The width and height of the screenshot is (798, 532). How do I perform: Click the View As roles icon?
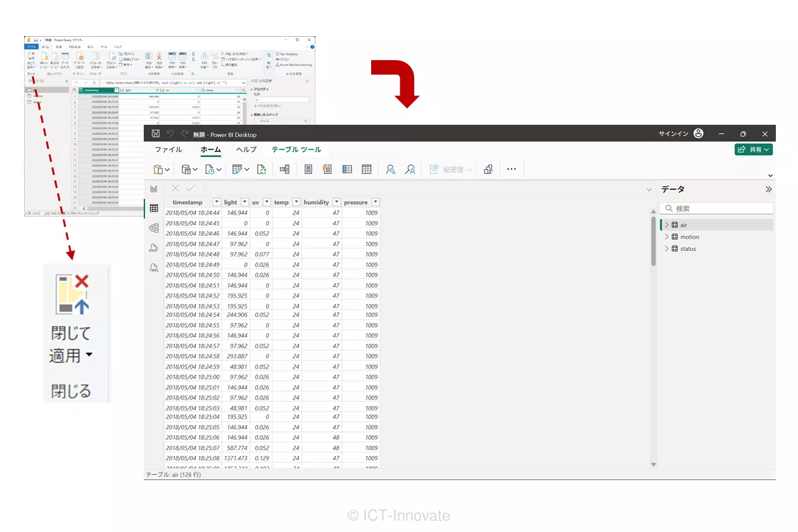[410, 169]
